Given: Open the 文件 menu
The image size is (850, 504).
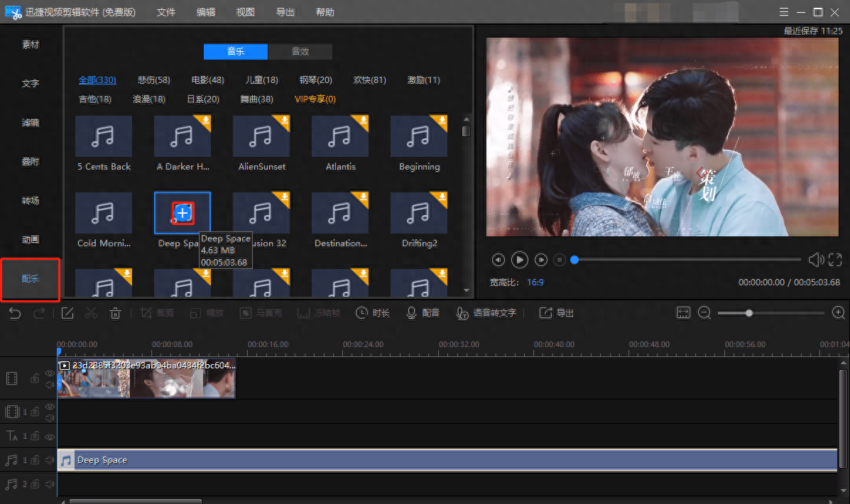Looking at the screenshot, I should (166, 12).
